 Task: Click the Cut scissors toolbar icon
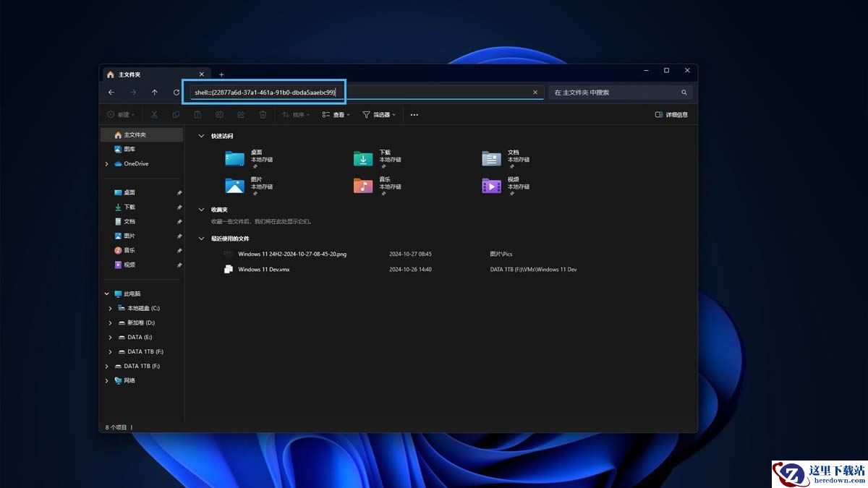coord(154,114)
